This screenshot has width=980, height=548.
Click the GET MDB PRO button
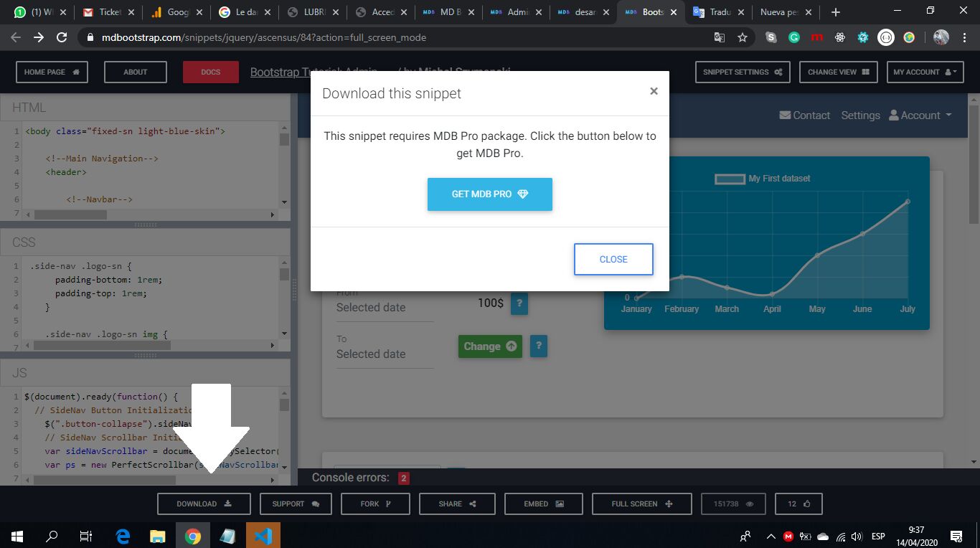pos(490,194)
